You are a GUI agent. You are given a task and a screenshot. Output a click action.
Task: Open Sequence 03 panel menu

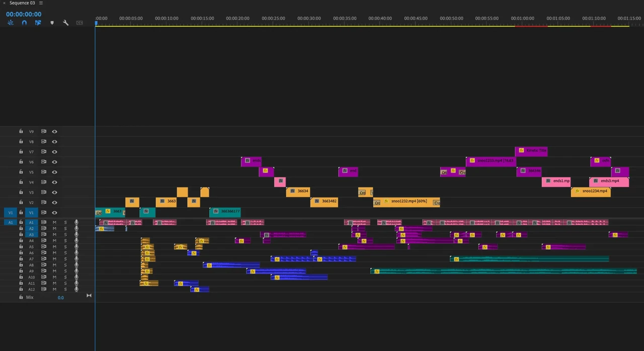(41, 3)
